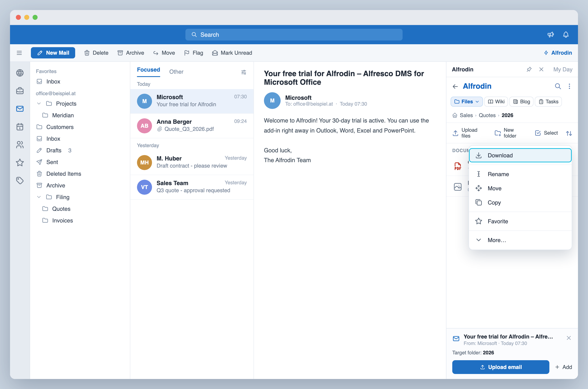Mark the email as unread
This screenshot has height=389, width=588.
232,53
